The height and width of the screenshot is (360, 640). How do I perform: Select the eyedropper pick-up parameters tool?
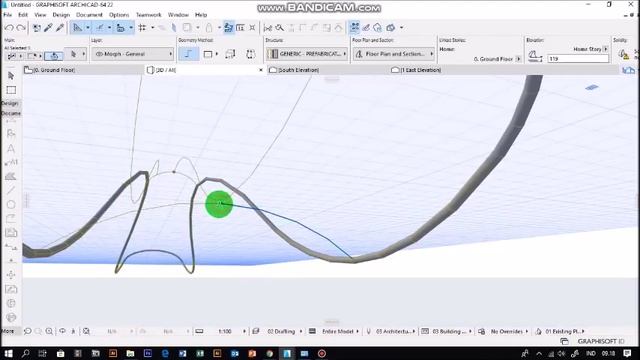[x=48, y=28]
